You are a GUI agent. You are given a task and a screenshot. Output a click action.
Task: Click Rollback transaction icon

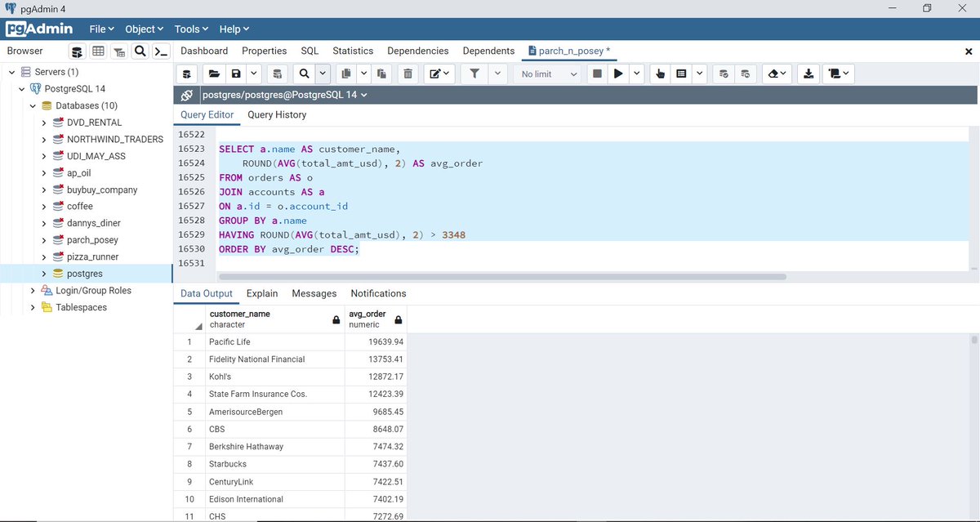744,74
